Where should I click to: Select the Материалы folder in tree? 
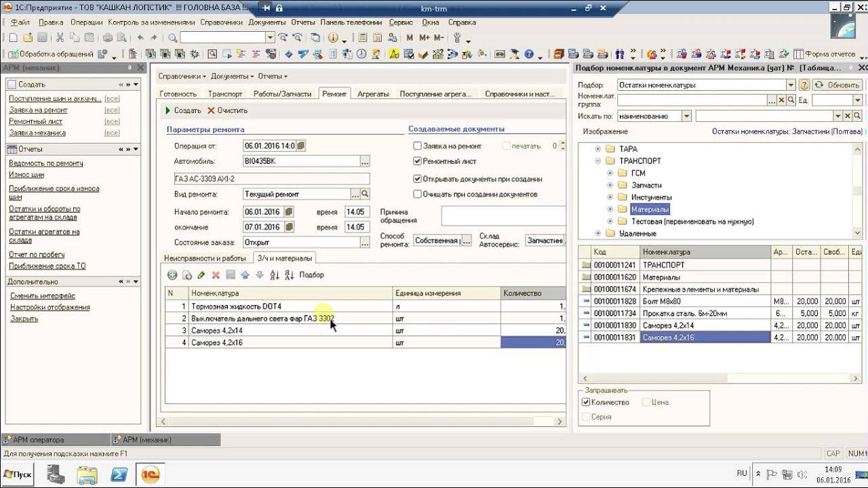click(x=650, y=209)
